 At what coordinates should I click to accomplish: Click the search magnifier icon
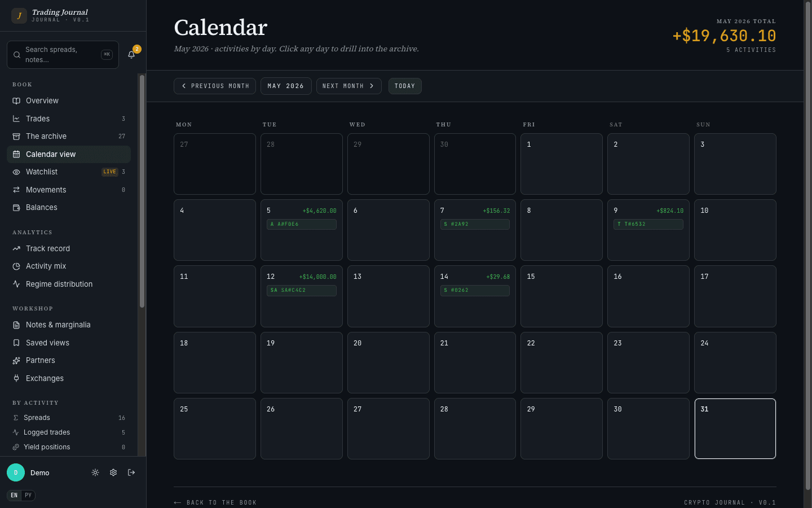(x=17, y=55)
